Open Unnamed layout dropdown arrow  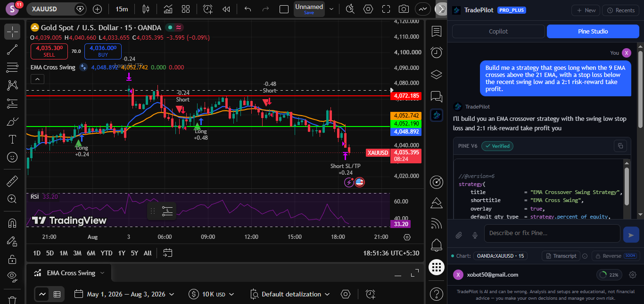pos(331,9)
